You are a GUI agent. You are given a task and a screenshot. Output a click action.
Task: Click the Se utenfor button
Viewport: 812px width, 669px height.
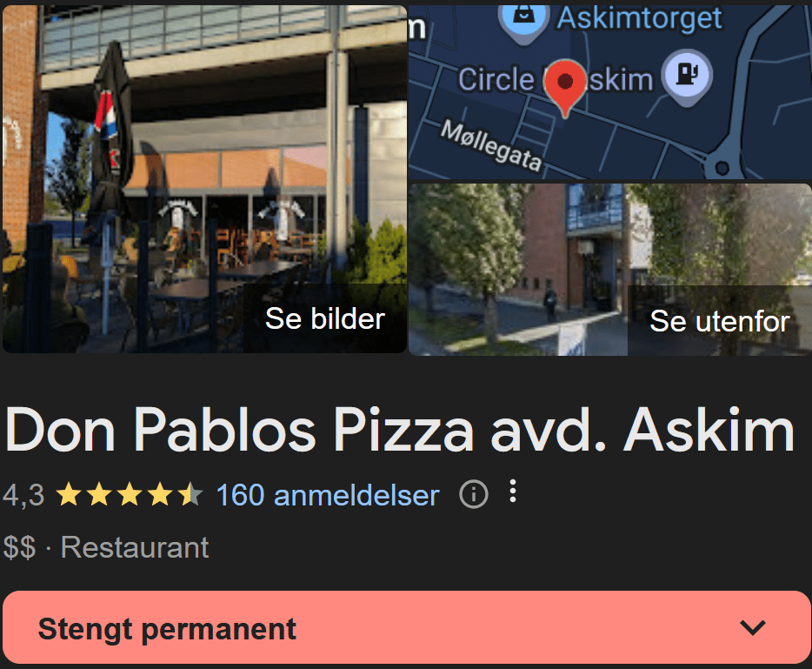click(719, 321)
